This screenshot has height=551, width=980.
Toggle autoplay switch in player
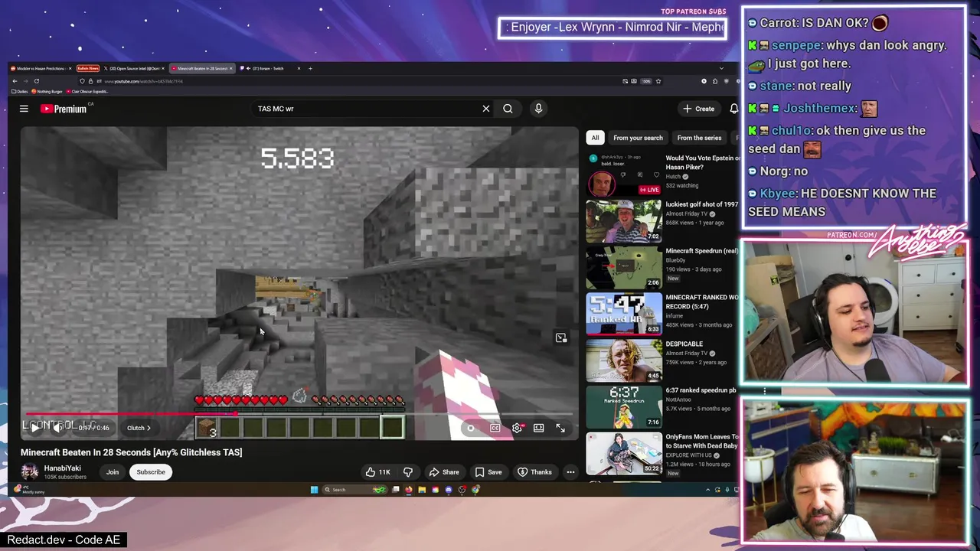coord(470,428)
